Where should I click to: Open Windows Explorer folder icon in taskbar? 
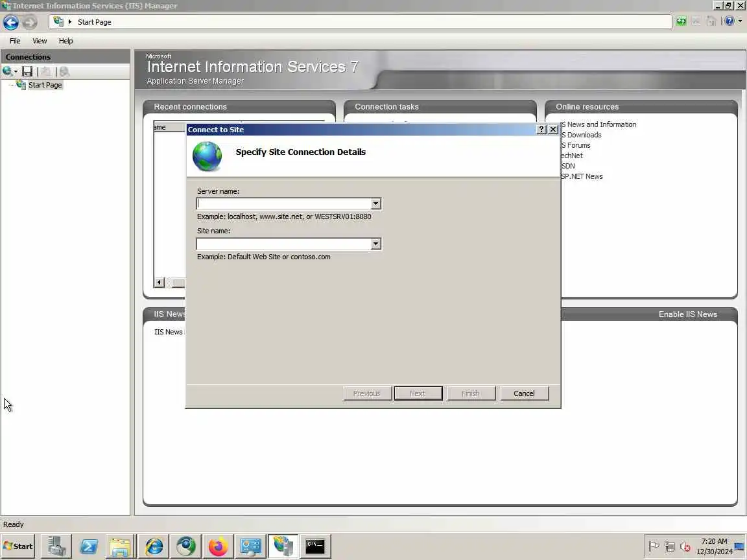(x=120, y=546)
